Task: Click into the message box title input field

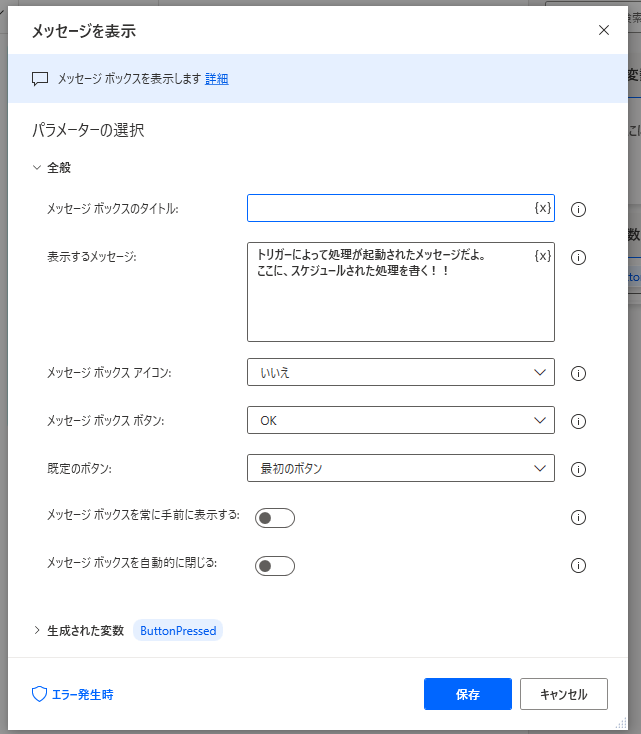Action: [390, 208]
